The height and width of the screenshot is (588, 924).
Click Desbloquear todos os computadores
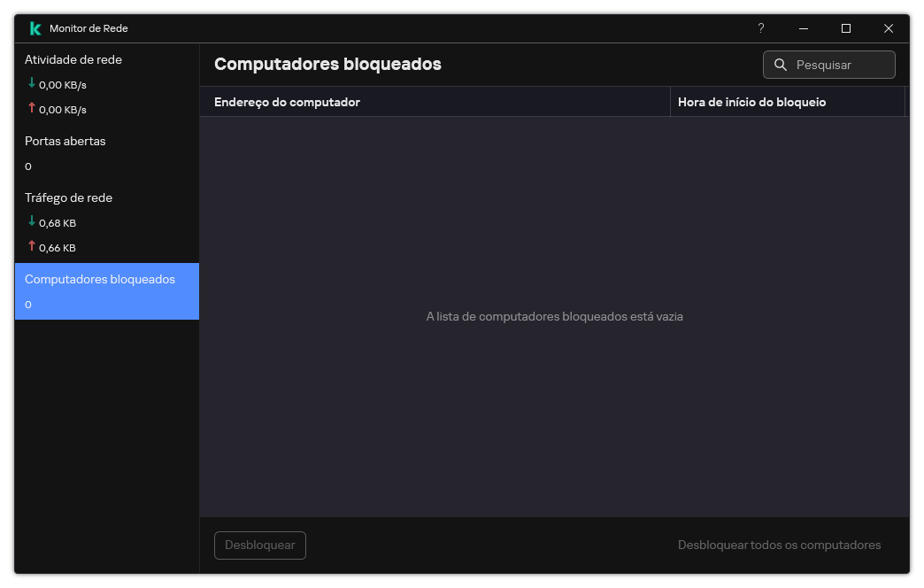[779, 545]
